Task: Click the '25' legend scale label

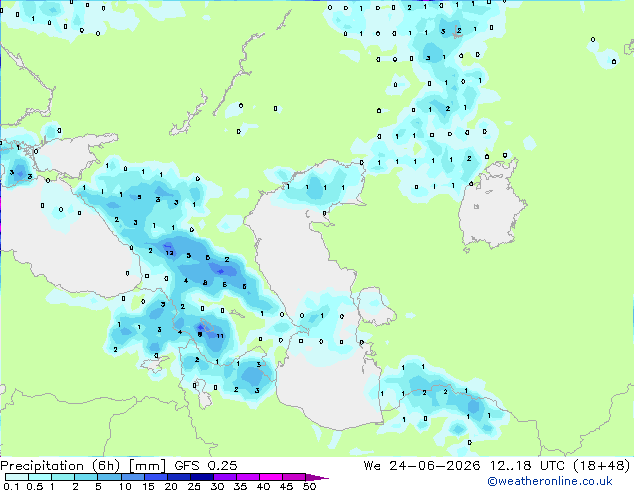Action: (x=194, y=486)
